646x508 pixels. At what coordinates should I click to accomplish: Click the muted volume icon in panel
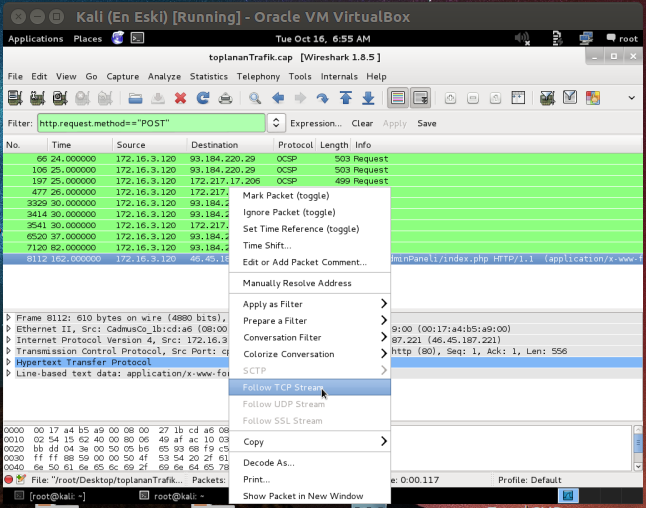522,39
